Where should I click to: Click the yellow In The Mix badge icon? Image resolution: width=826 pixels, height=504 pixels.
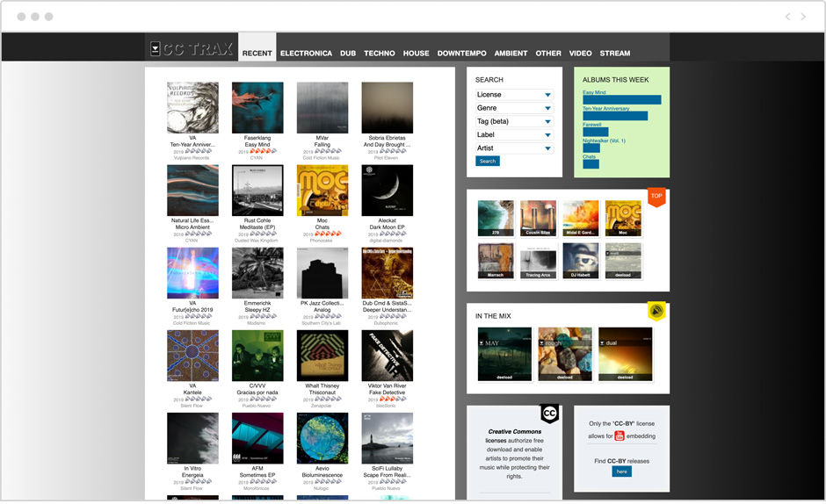[x=656, y=311]
